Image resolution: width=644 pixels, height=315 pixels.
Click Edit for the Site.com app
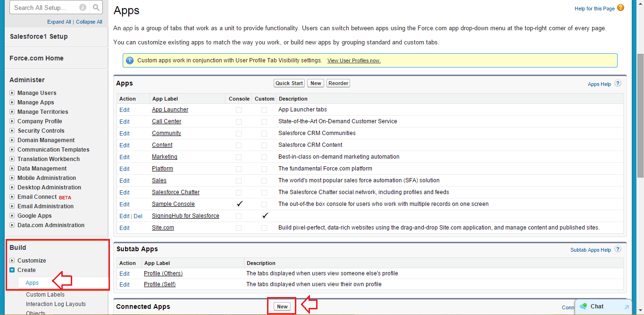[x=125, y=228]
